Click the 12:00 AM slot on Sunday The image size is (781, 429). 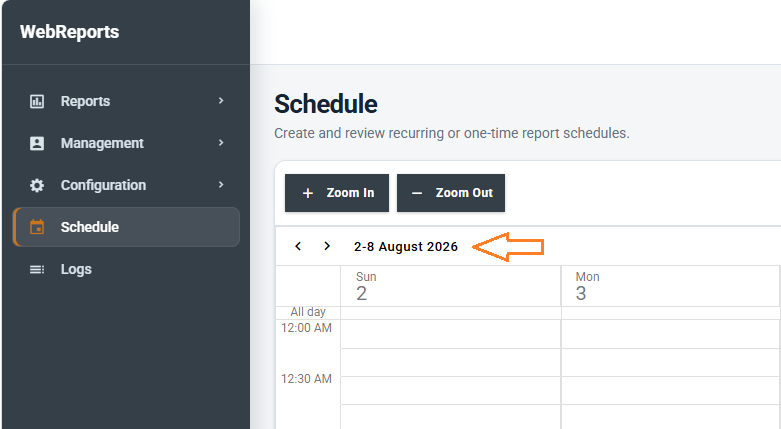coord(451,334)
